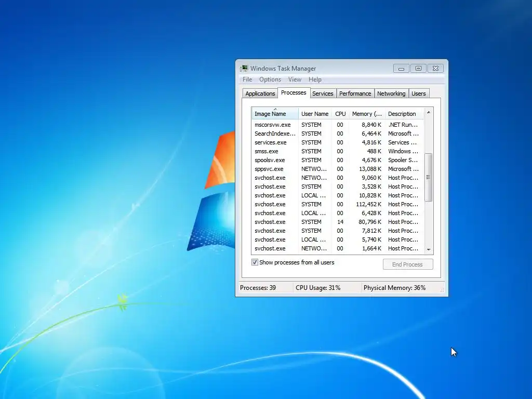
Task: Select svchost.exe row using 1,664 K
Action: point(338,248)
